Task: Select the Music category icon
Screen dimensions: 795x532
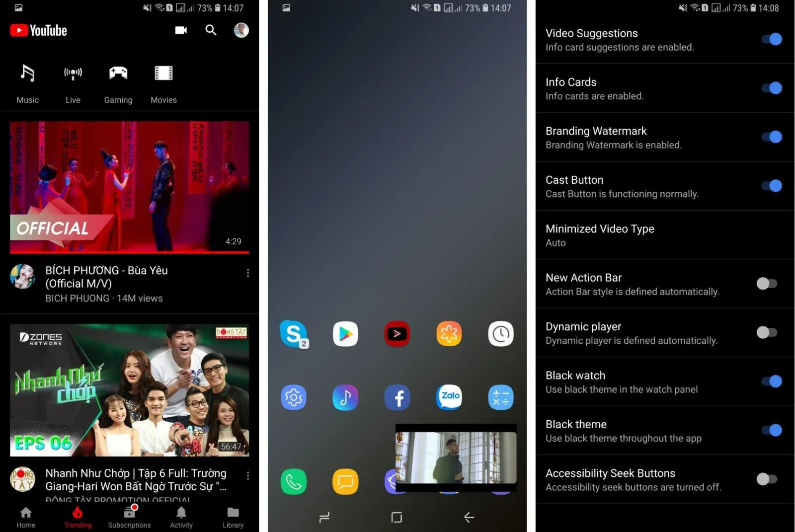Action: [27, 73]
